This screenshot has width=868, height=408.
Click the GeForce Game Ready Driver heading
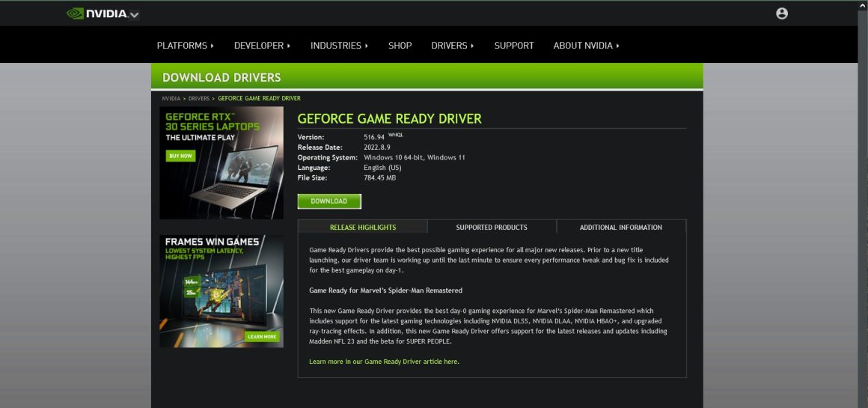click(x=389, y=118)
